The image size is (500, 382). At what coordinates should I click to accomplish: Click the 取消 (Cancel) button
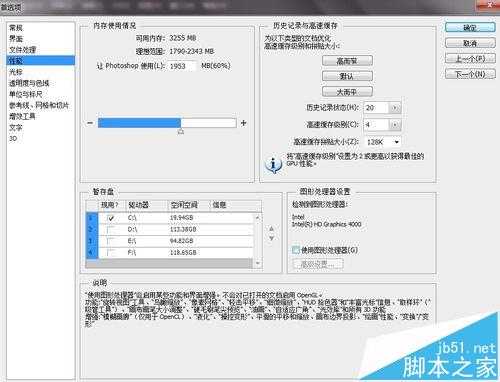coord(470,43)
